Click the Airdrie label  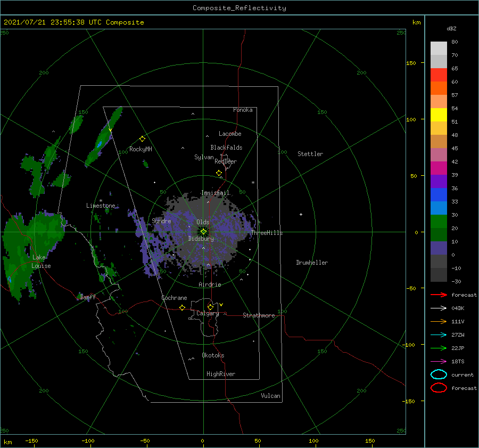(x=210, y=284)
